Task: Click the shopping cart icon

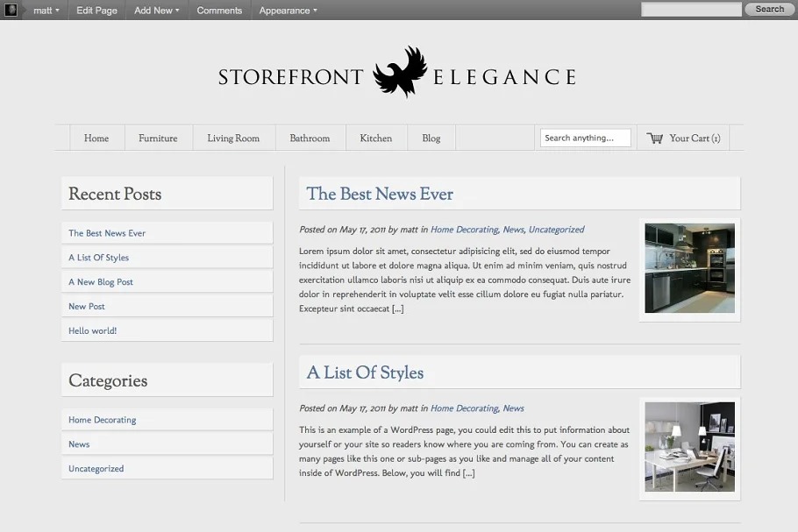Action: 654,138
